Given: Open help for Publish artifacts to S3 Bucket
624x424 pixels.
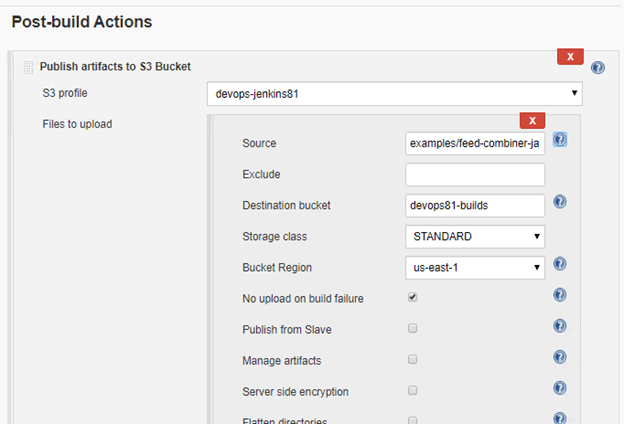Looking at the screenshot, I should pyautogui.click(x=598, y=68).
